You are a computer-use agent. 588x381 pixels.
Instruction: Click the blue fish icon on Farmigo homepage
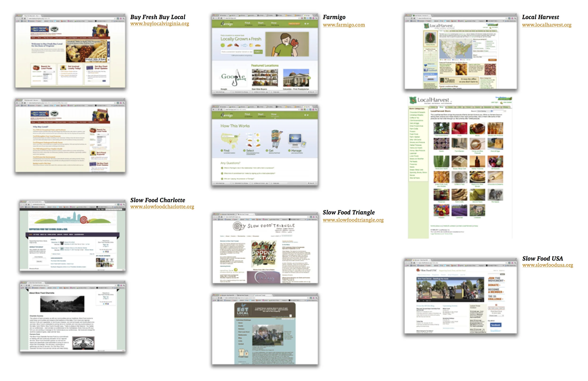pyautogui.click(x=244, y=45)
